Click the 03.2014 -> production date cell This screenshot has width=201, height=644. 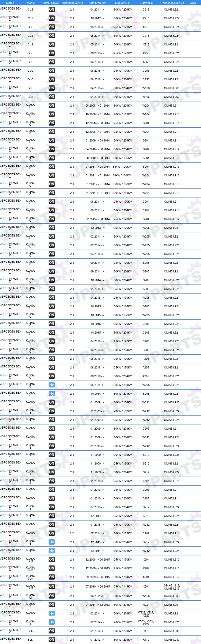pos(97,254)
